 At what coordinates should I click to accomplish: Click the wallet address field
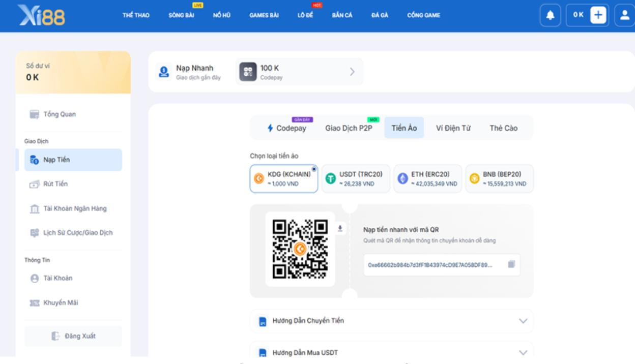pyautogui.click(x=442, y=265)
